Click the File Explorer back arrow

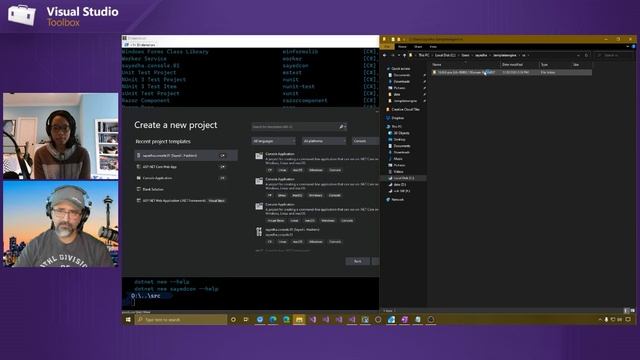point(384,55)
